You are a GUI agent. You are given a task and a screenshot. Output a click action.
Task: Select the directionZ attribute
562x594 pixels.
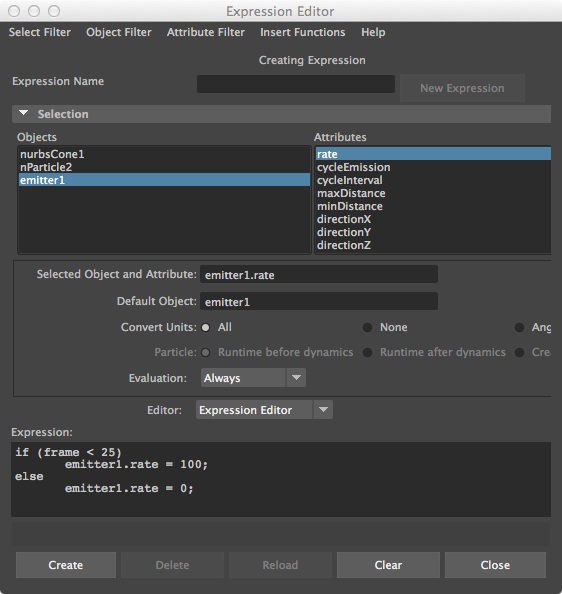[433, 245]
